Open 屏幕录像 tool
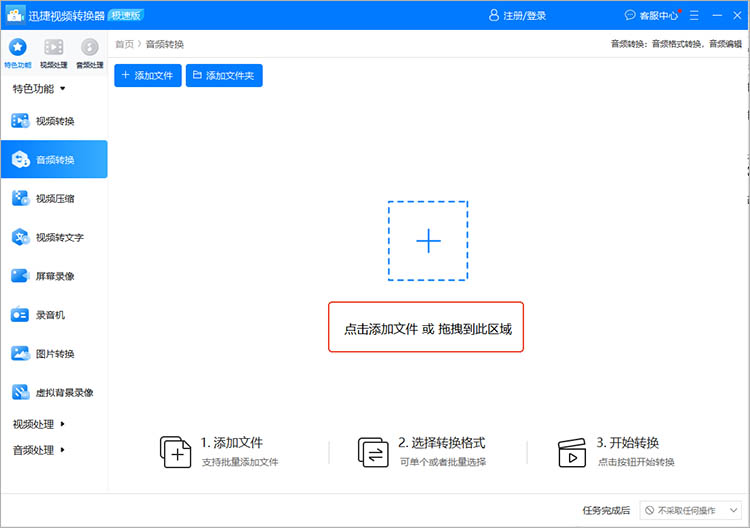This screenshot has width=750, height=528. [x=54, y=276]
